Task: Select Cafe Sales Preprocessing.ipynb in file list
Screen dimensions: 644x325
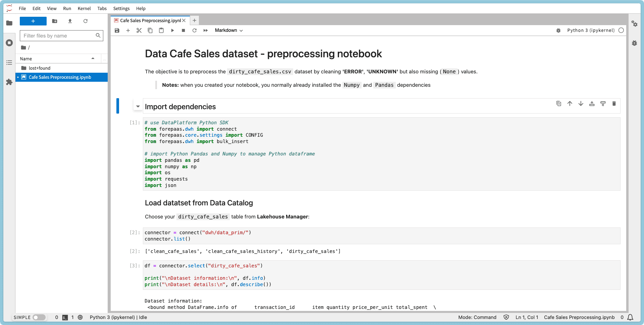Action: (x=62, y=77)
